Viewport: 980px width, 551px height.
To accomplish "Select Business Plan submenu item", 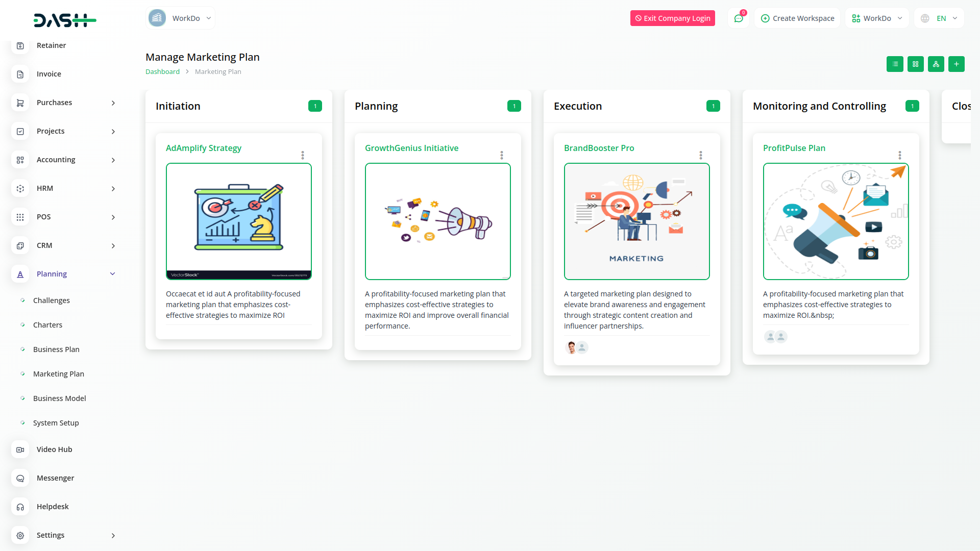I will coord(56,349).
